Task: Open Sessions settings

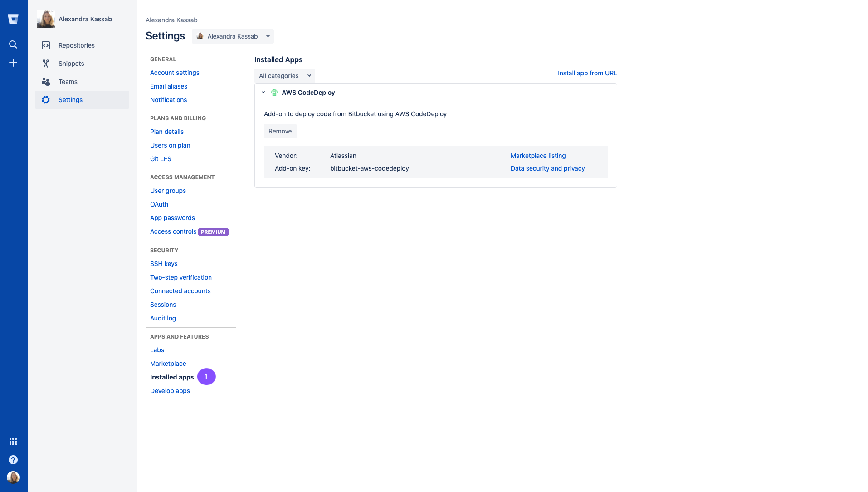Action: (163, 305)
